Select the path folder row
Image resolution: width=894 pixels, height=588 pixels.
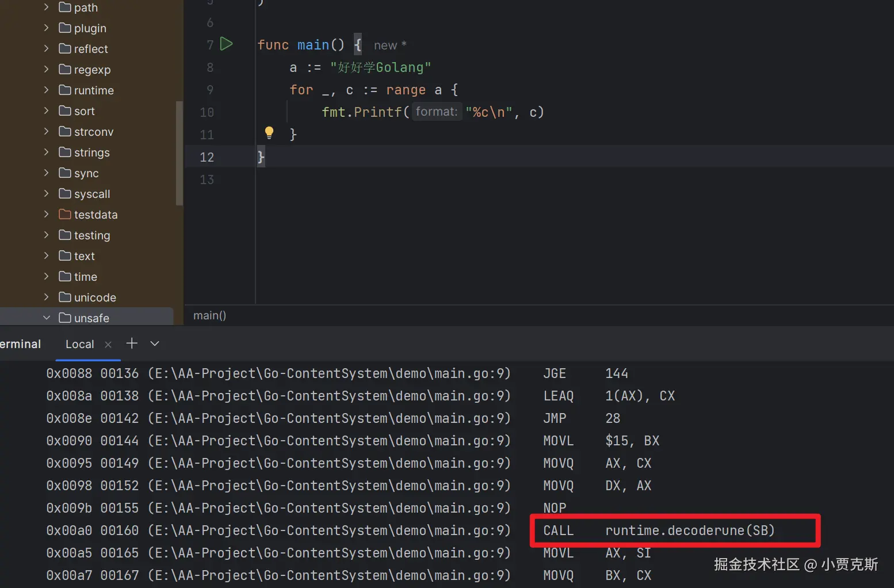tap(86, 7)
